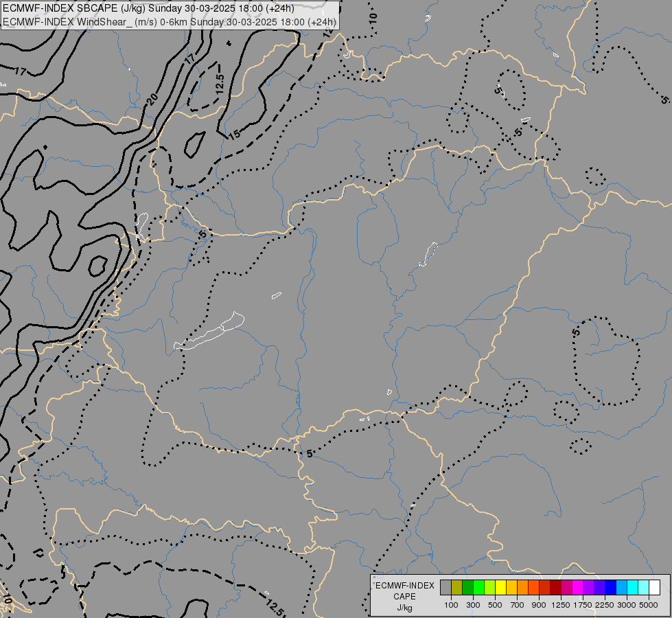The width and height of the screenshot is (672, 618).
Task: Click the pure yellow swatch after 500
Action: pos(500,587)
